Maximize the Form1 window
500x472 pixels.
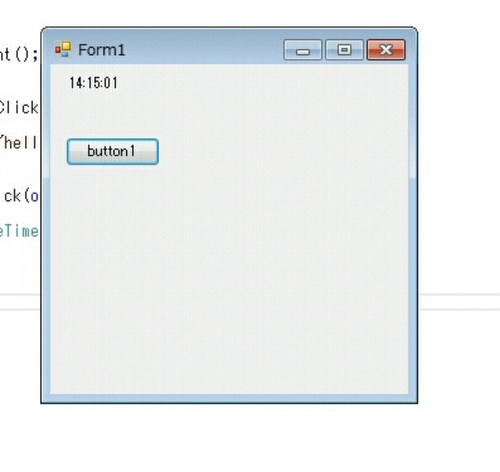tap(344, 50)
